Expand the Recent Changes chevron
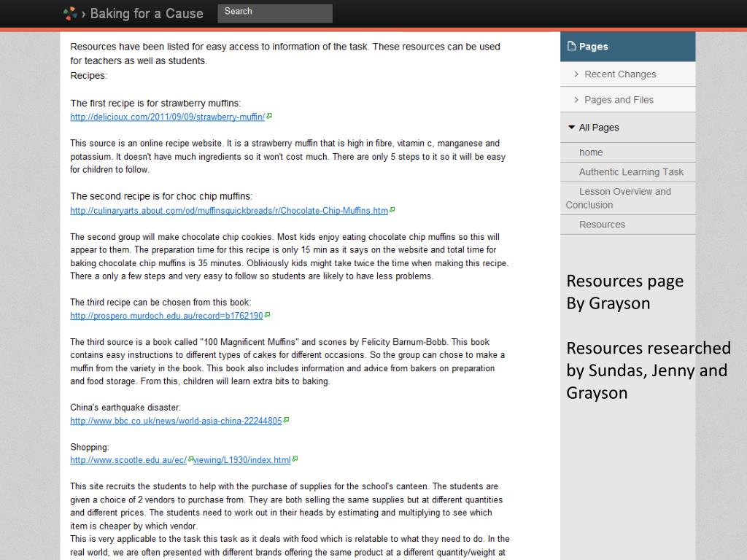Screen dimensions: 747x560 pos(576,74)
